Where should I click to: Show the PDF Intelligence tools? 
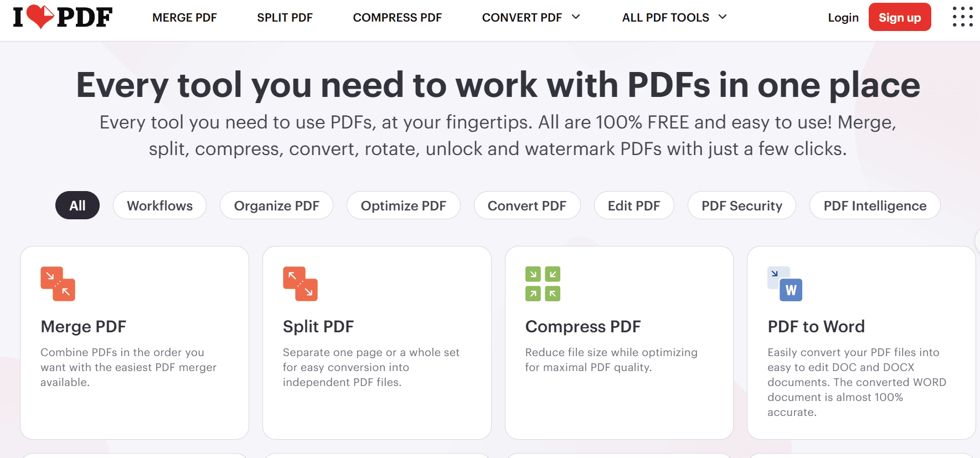point(875,205)
